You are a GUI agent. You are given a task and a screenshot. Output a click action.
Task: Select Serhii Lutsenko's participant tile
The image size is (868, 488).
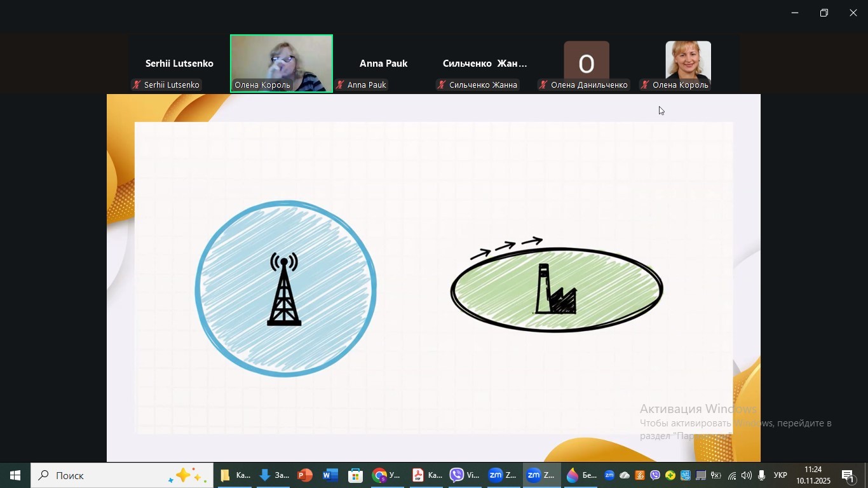pos(179,64)
